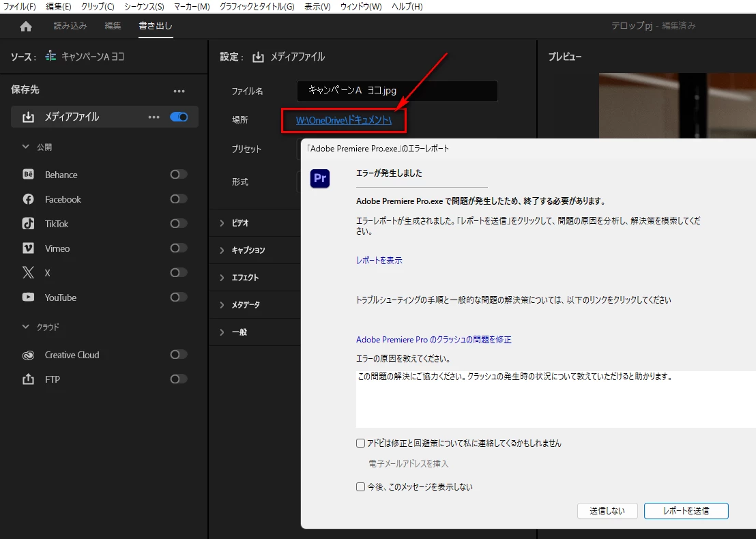Click the FTP upload icon
The image size is (756, 539).
point(29,379)
